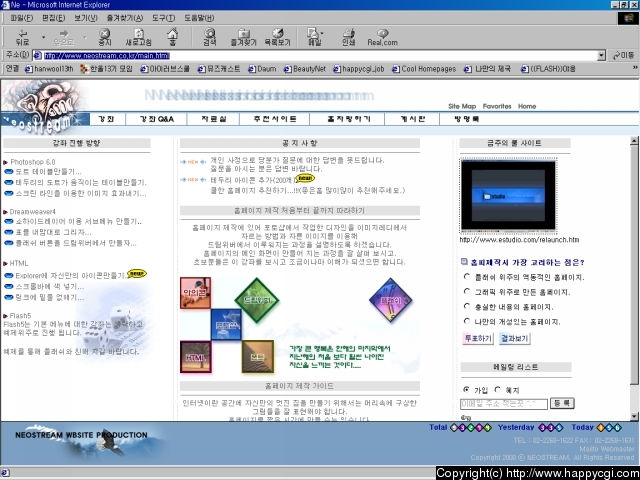640x480 pixels.
Task: Open the 보기(V) menu
Action: click(x=86, y=18)
